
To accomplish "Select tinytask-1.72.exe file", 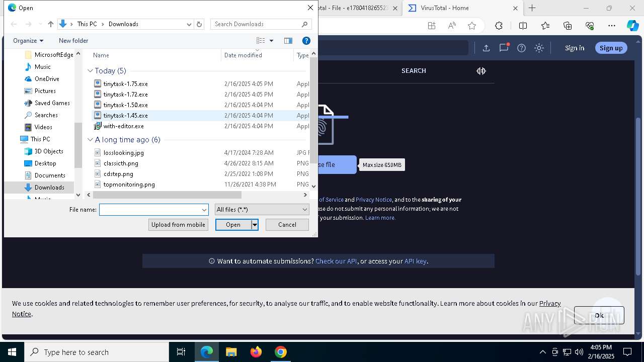I will tap(125, 95).
